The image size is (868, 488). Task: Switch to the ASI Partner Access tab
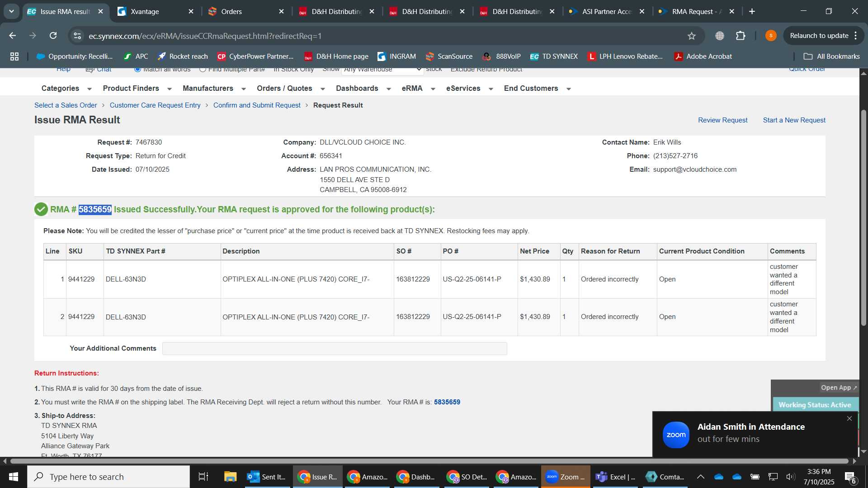[607, 11]
